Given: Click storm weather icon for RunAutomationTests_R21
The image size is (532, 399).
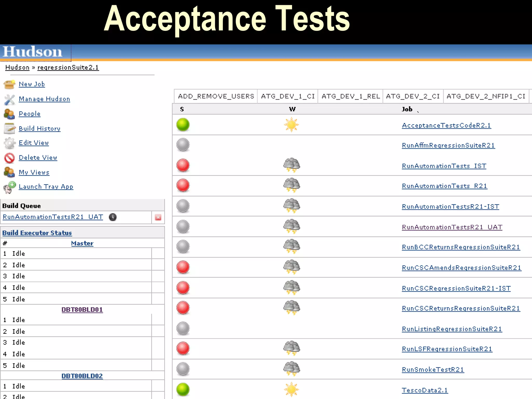Looking at the screenshot, I should tap(291, 185).
